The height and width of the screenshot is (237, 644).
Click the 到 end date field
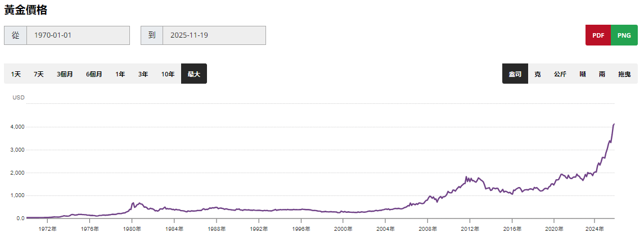[214, 35]
